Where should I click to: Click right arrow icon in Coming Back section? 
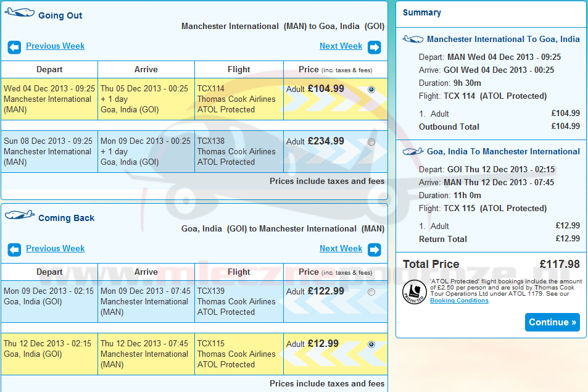pyautogui.click(x=374, y=249)
